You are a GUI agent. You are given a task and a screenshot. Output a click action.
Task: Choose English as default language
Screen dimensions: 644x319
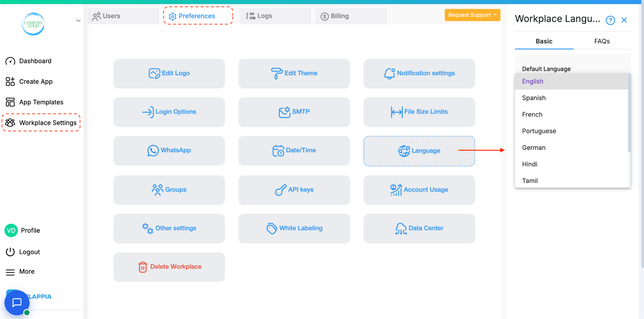coord(571,81)
